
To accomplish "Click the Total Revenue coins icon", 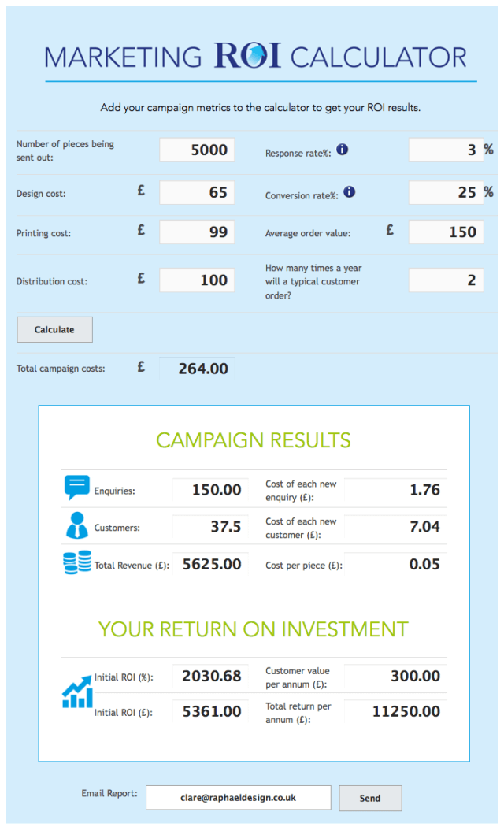I will coord(77,562).
